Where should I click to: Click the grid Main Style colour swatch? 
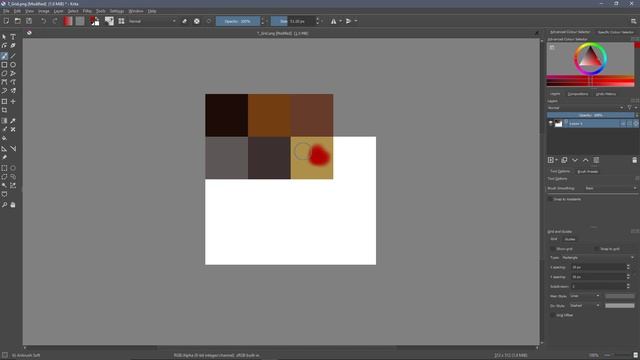(620, 296)
